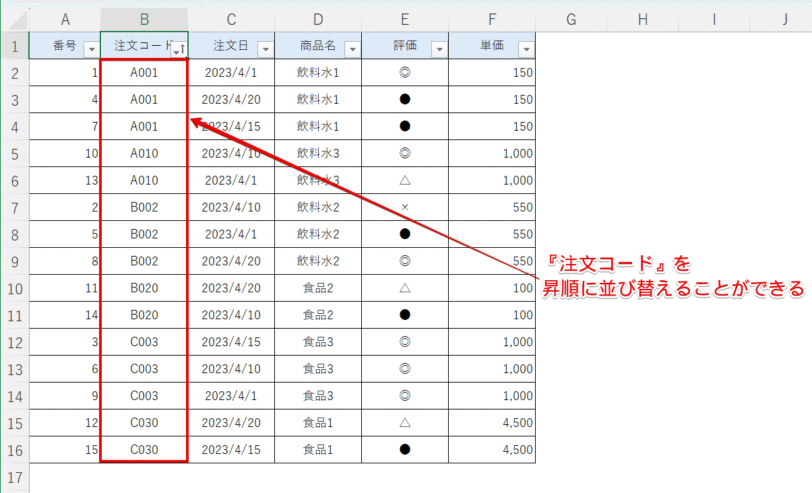Open the 評価 column filter dropdown
Screen dimensions: 812x493
[440, 49]
